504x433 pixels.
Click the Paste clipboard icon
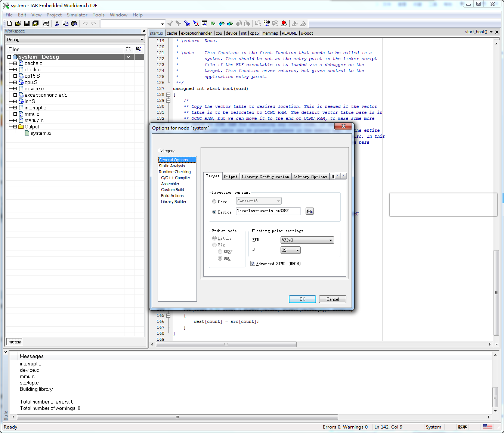[x=74, y=24]
